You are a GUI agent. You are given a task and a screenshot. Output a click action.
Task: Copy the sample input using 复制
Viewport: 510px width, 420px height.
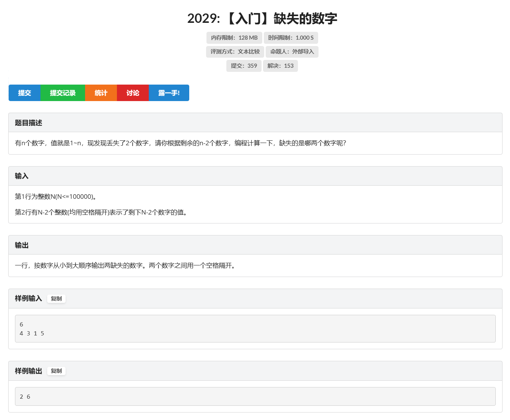(x=56, y=299)
